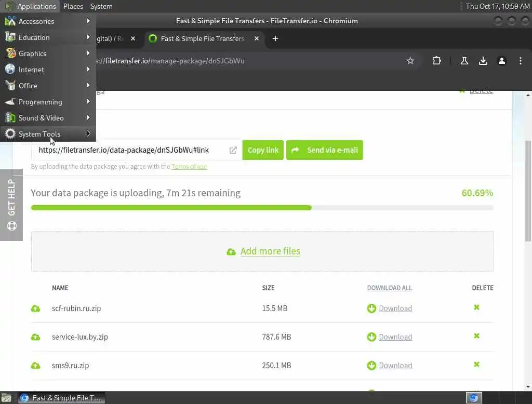
Task: Expand arrow next to Programming
Action: [88, 101]
